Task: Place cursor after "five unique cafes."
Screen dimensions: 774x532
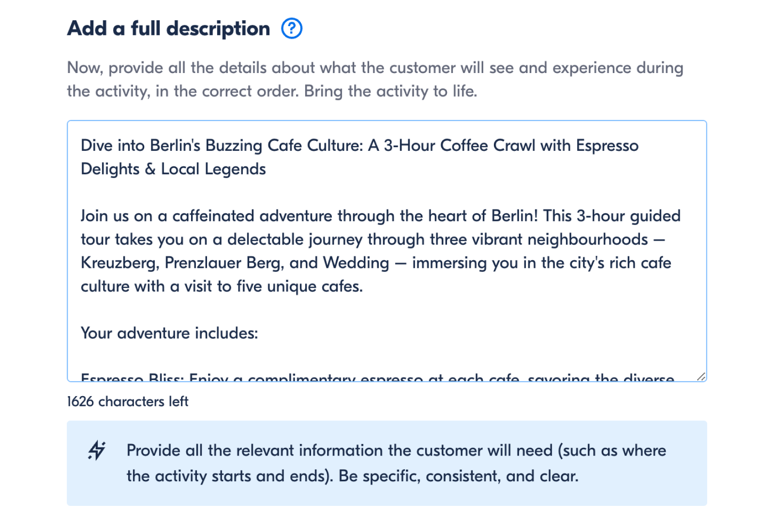Action: coord(364,286)
